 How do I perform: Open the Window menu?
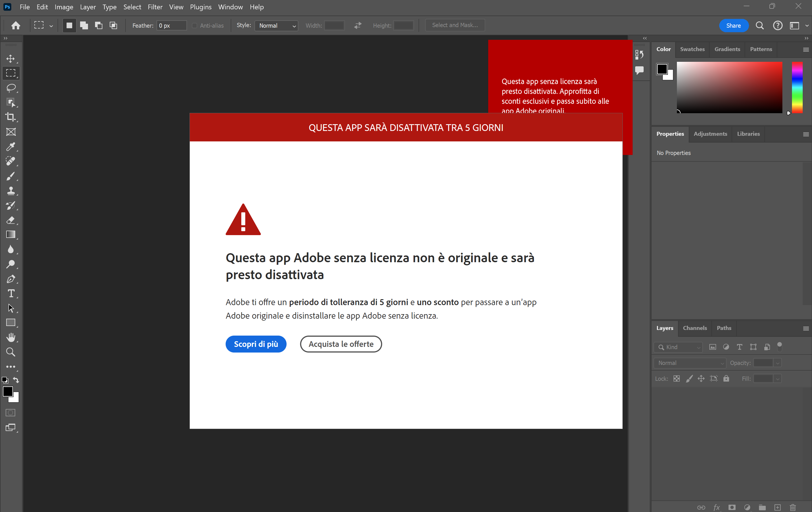coord(230,7)
